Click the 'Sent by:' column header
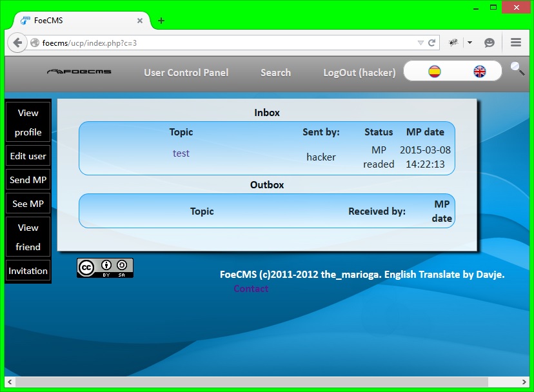The height and width of the screenshot is (392, 534). (x=321, y=132)
